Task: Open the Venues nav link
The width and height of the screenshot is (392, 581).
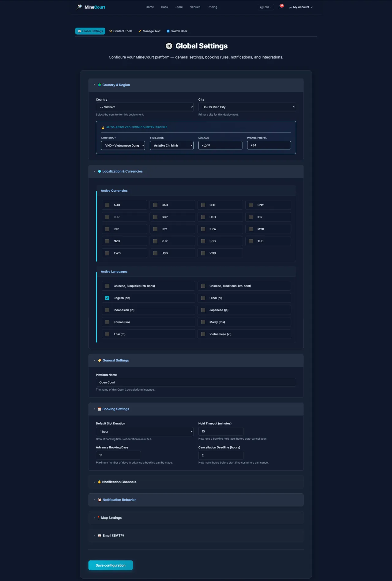Action: pyautogui.click(x=195, y=7)
